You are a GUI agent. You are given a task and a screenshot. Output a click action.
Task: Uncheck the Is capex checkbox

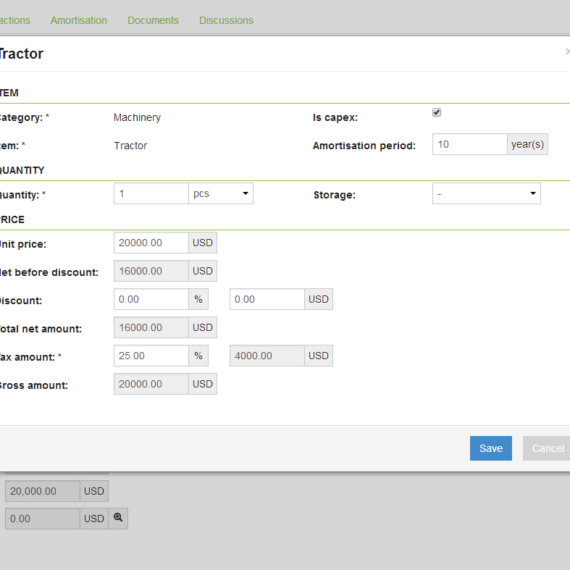(x=437, y=112)
